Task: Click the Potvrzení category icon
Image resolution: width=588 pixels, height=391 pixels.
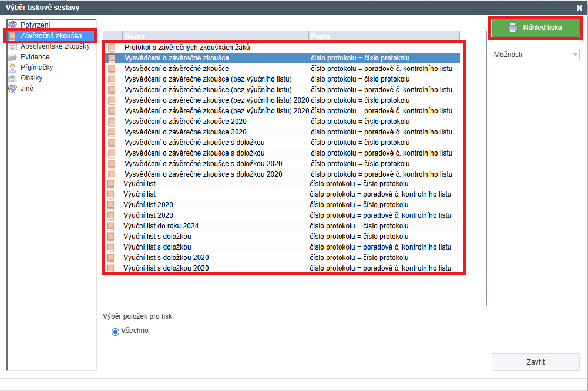Action: click(12, 25)
